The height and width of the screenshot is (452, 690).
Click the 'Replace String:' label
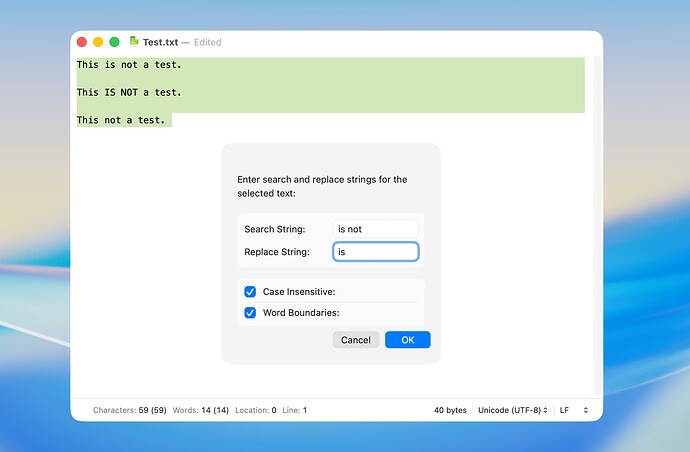pos(277,252)
